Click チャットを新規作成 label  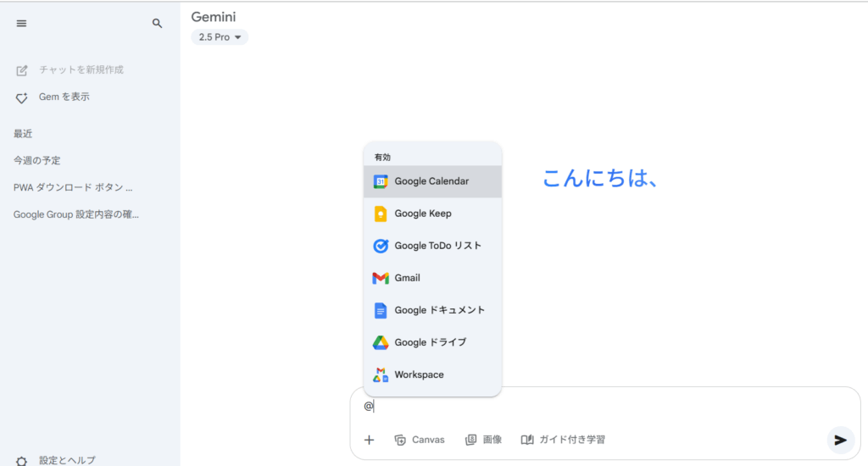tap(81, 69)
